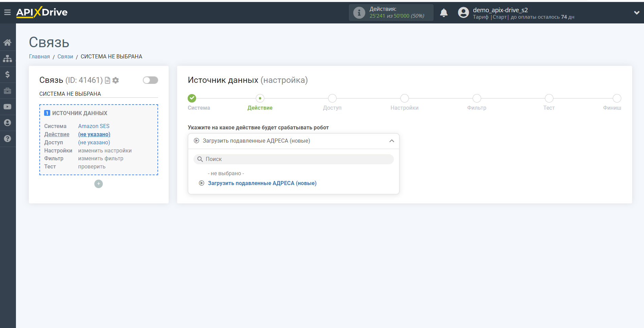Toggle the connection on/off switch

(150, 80)
